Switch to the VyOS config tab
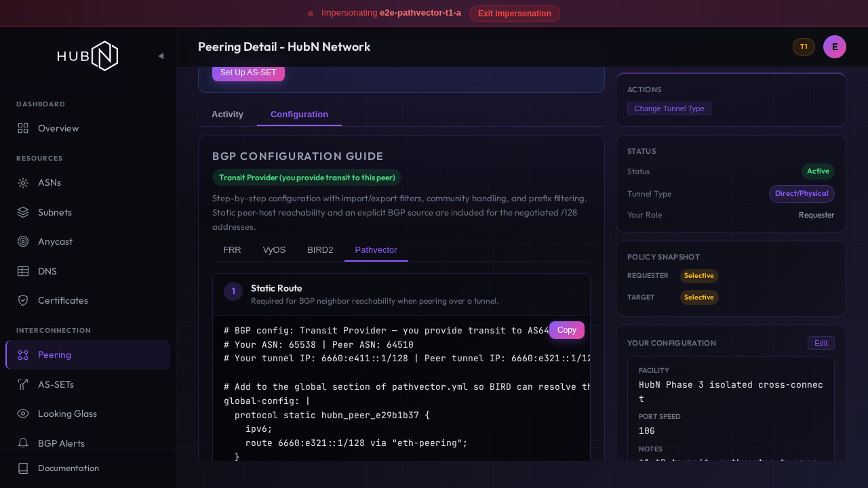868x488 pixels. point(274,250)
